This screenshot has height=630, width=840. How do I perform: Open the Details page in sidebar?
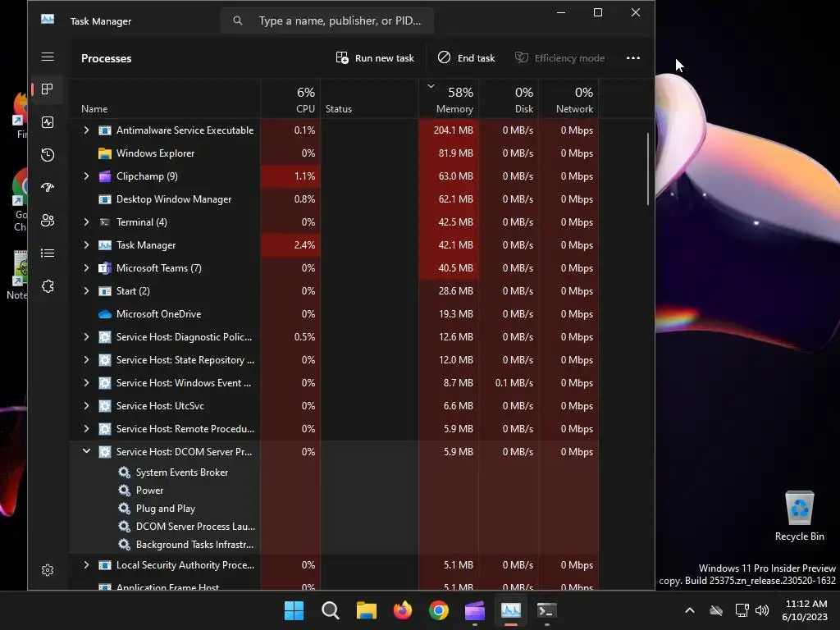tap(48, 253)
